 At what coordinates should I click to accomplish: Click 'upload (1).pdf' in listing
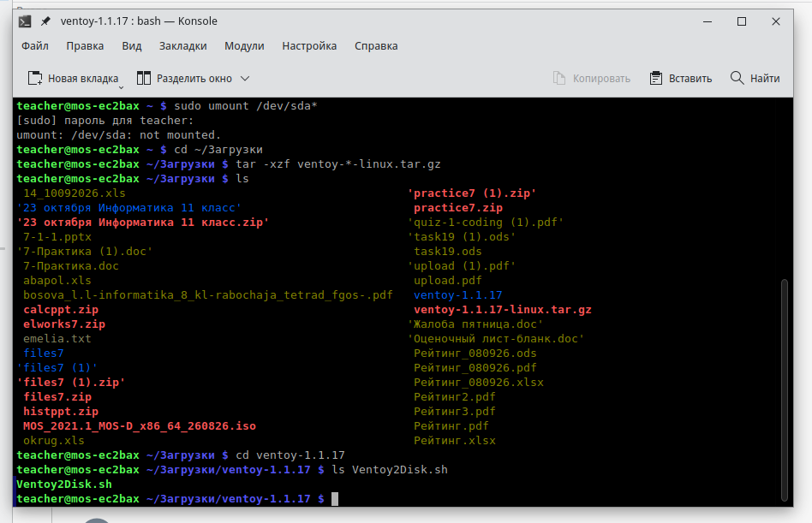pyautogui.click(x=462, y=266)
